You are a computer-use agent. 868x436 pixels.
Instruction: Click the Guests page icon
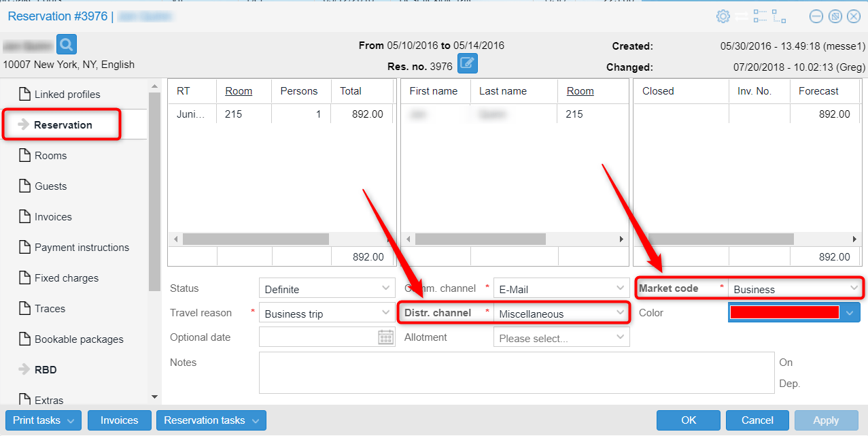tap(24, 186)
